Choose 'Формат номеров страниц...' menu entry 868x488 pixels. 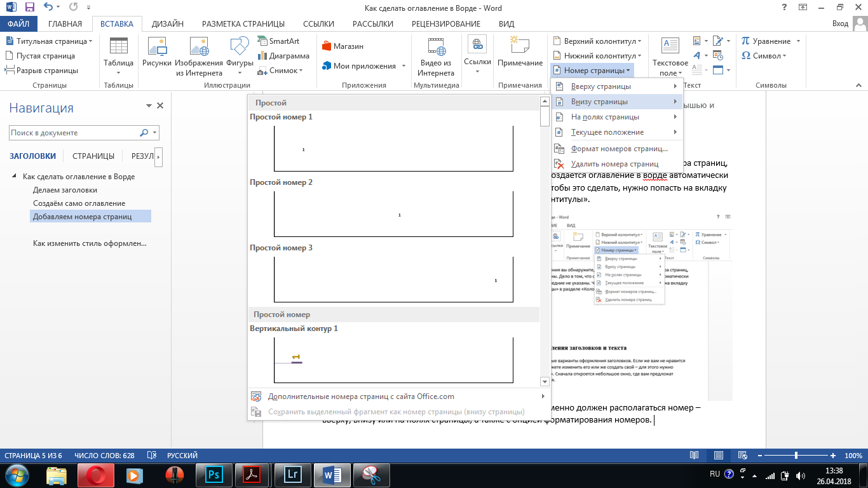[x=619, y=149]
